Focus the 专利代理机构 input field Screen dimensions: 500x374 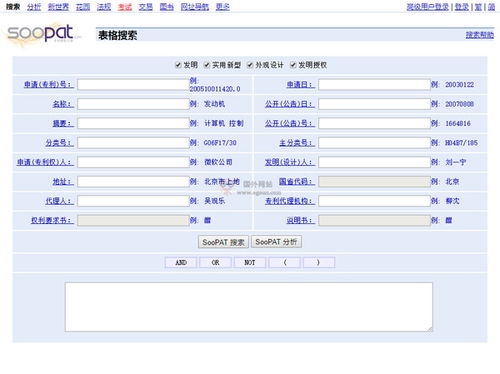(374, 201)
